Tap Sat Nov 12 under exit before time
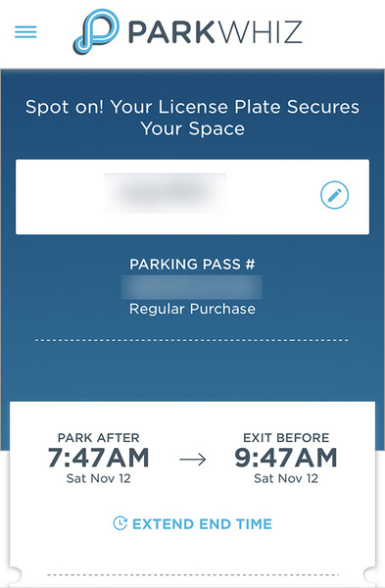 (286, 478)
